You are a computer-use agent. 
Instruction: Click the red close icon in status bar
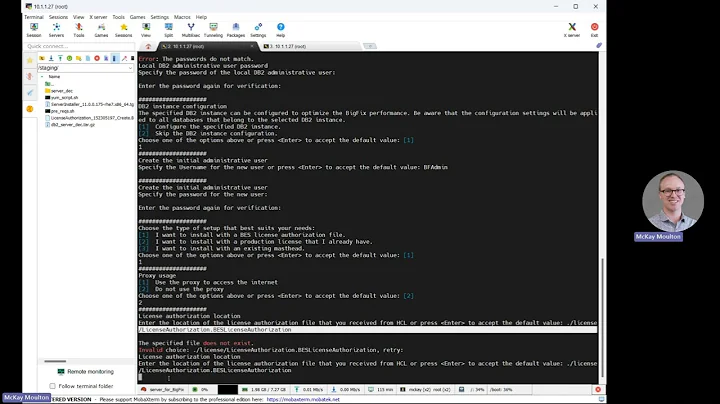pos(598,389)
